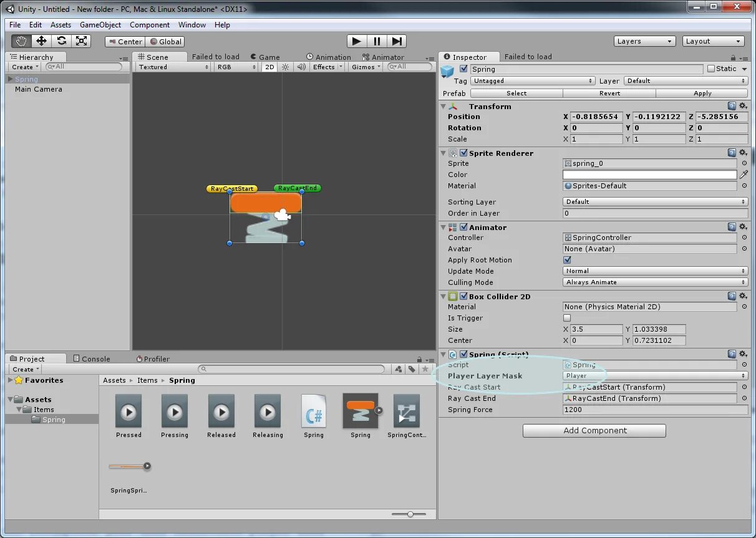Adjust the project icon size slider
This screenshot has width=756, height=538.
(x=409, y=514)
